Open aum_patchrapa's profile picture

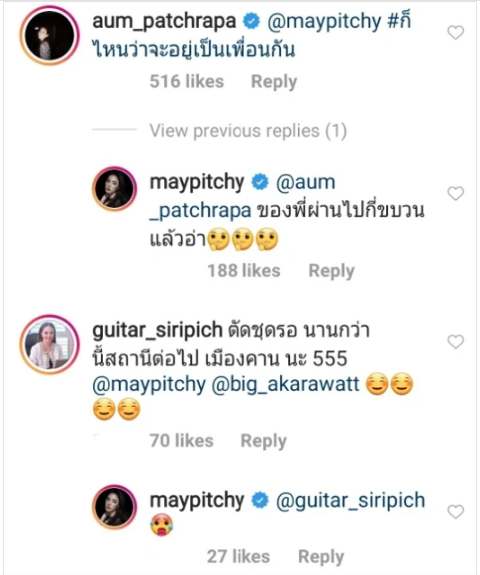coord(50,36)
